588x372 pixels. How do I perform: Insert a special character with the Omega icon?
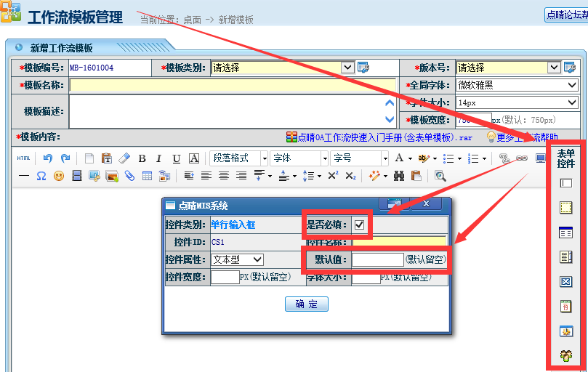[41, 176]
